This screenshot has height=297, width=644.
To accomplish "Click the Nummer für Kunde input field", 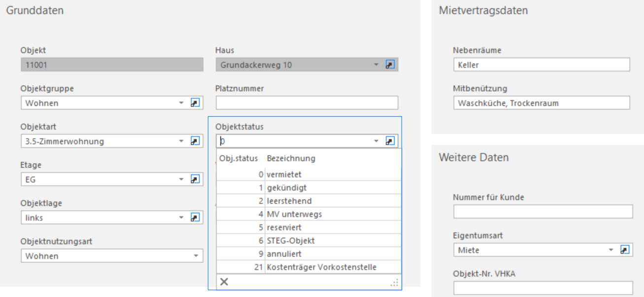I will coord(543,212).
